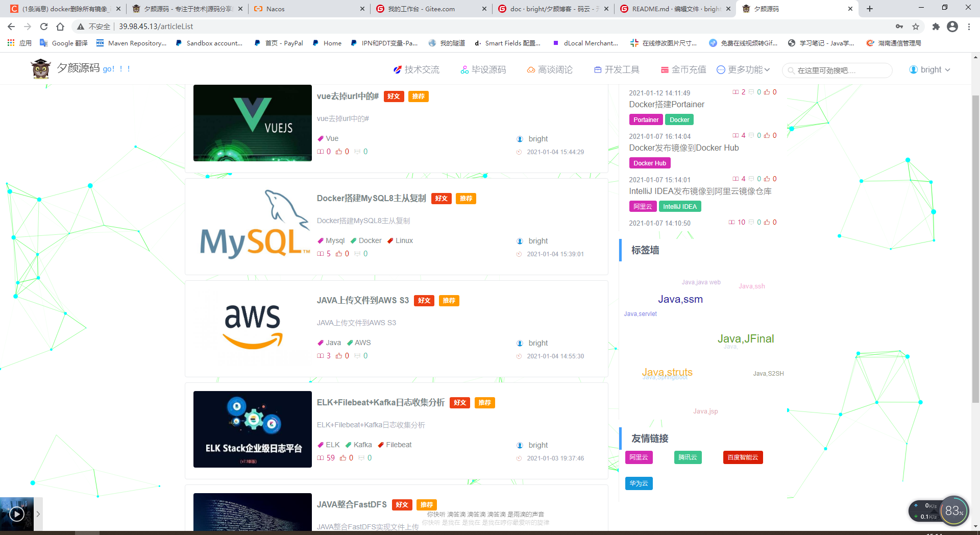Open Chrome three-dot menu

coord(969,27)
